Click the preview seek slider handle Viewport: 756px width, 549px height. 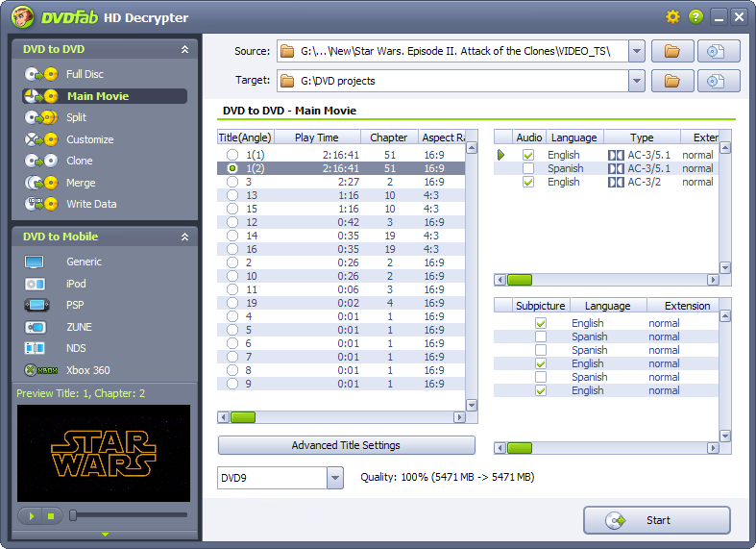point(73,515)
